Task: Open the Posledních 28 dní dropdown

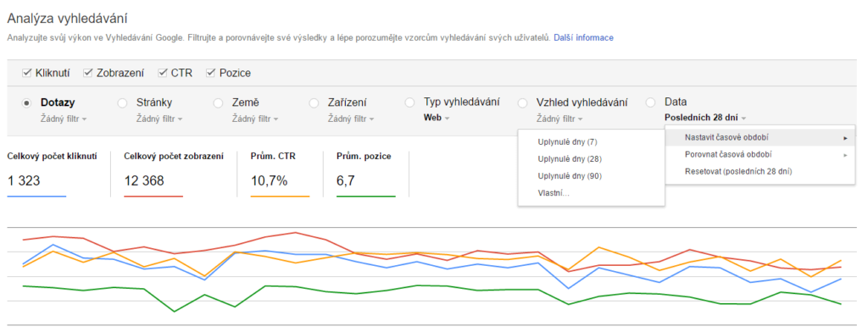Action: pyautogui.click(x=706, y=118)
